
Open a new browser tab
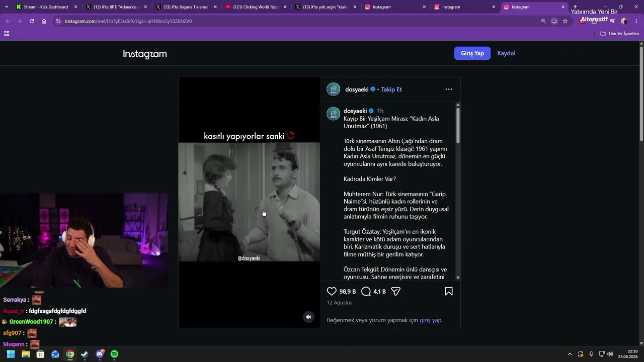click(575, 7)
